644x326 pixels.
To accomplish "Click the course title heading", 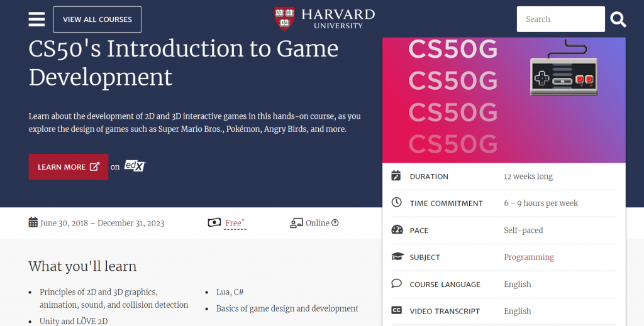I will pos(183,63).
